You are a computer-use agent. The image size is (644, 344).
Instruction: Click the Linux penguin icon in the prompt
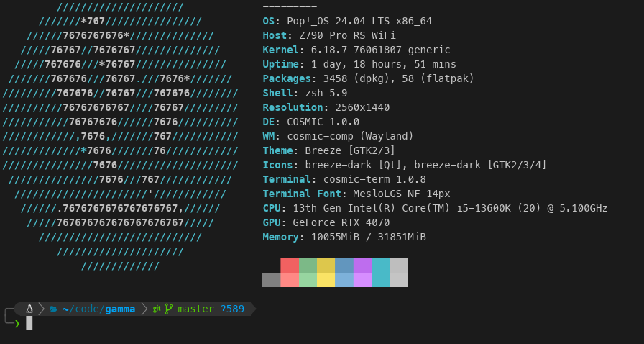29,309
